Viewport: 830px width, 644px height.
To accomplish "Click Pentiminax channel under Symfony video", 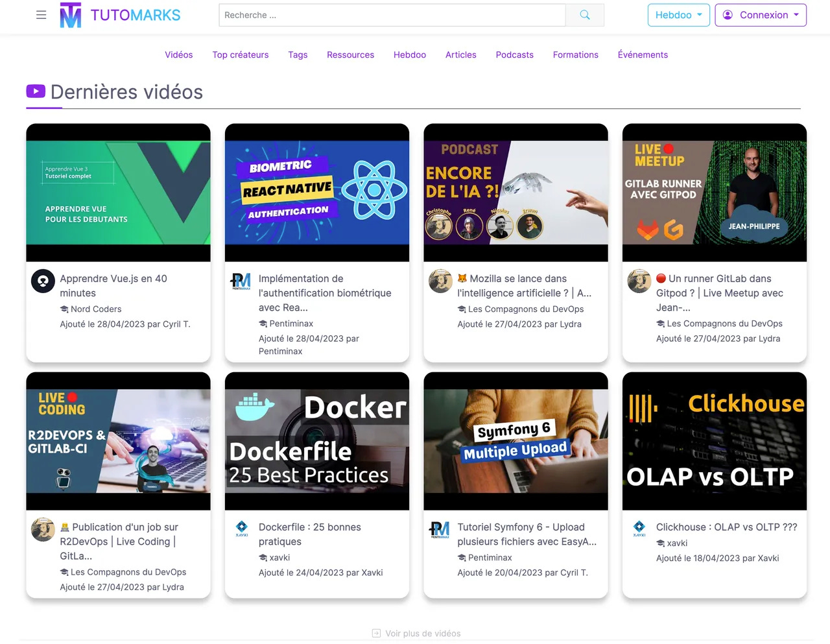I will pos(490,557).
